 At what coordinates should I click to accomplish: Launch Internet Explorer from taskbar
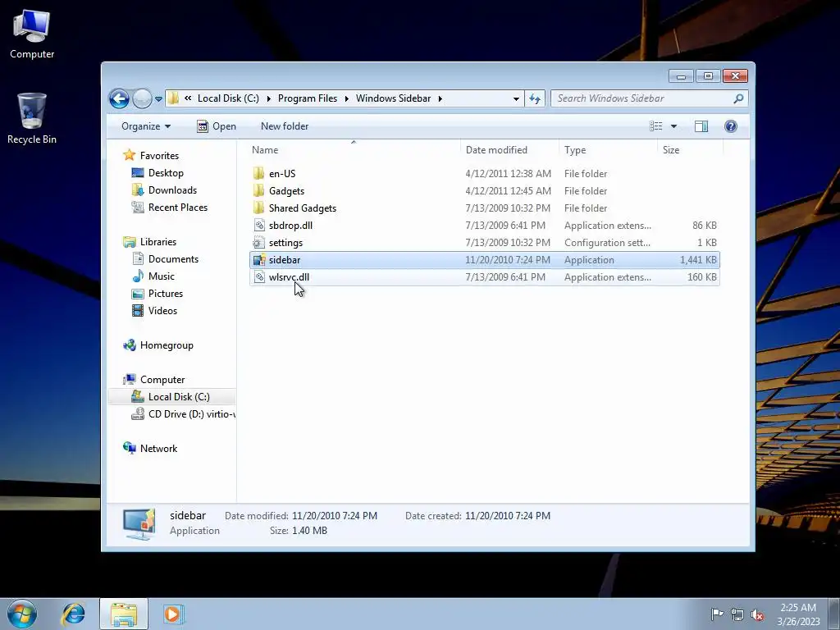point(73,614)
